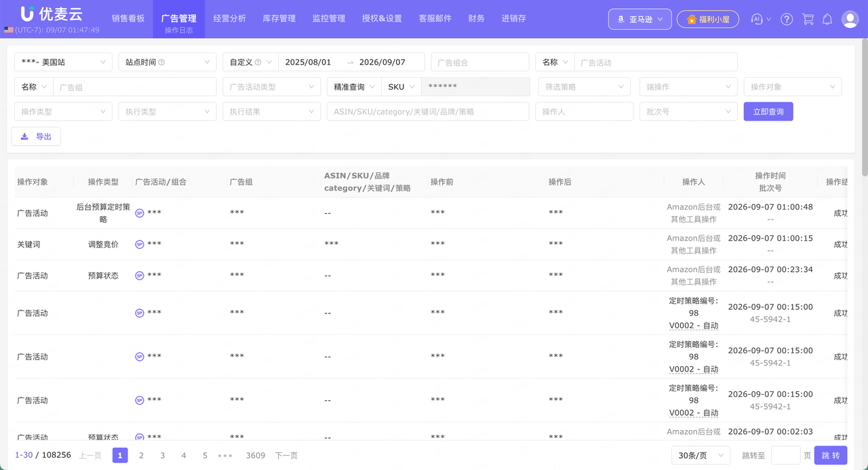
Task: Expand the 美国站 site dropdown
Action: pos(63,62)
